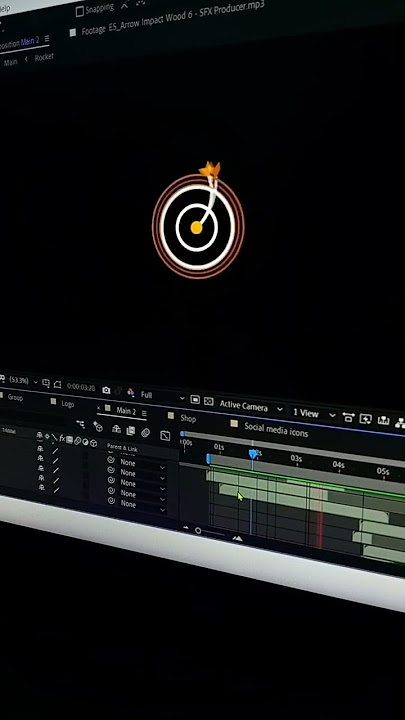405x720 pixels.
Task: Click the 0:00:03:20 current time field
Action: click(81, 387)
